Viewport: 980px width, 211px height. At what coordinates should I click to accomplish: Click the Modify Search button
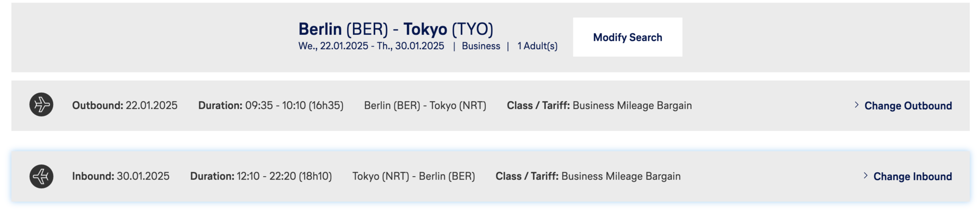tap(628, 37)
